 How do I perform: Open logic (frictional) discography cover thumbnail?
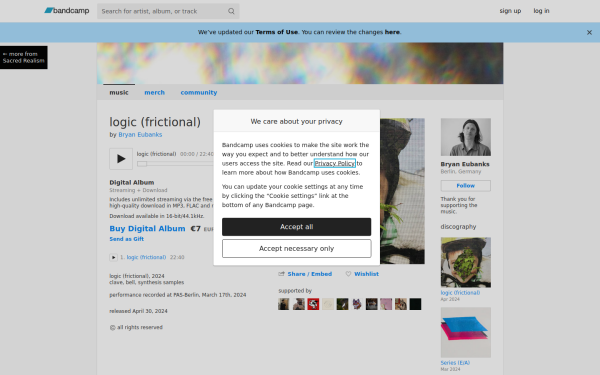[466, 262]
